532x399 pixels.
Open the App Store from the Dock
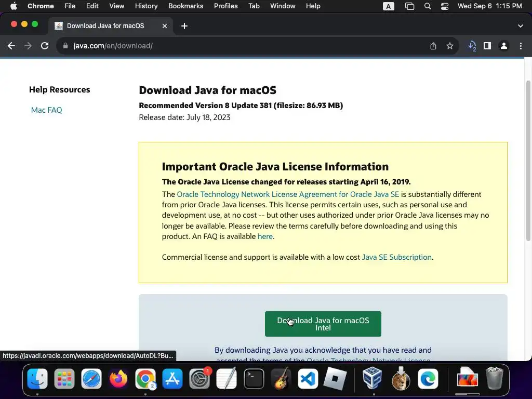point(172,379)
